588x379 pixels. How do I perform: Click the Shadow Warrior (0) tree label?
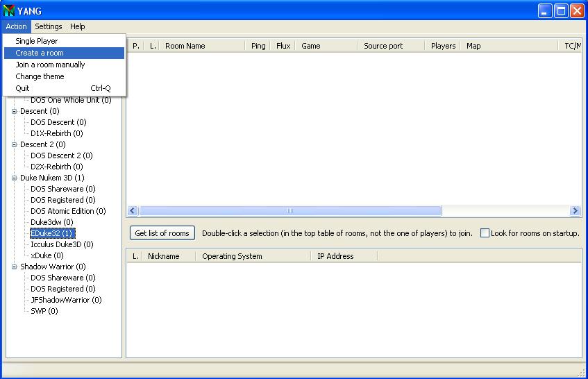coord(53,267)
